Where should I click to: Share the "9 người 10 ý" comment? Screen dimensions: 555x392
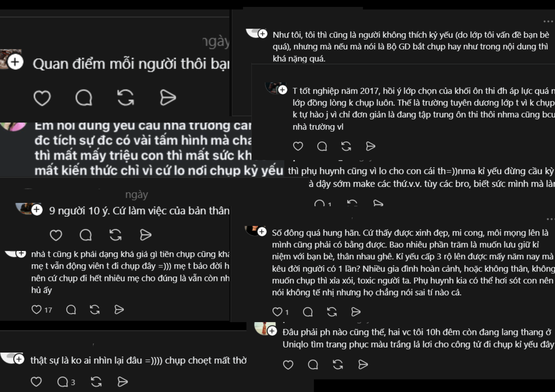click(146, 235)
